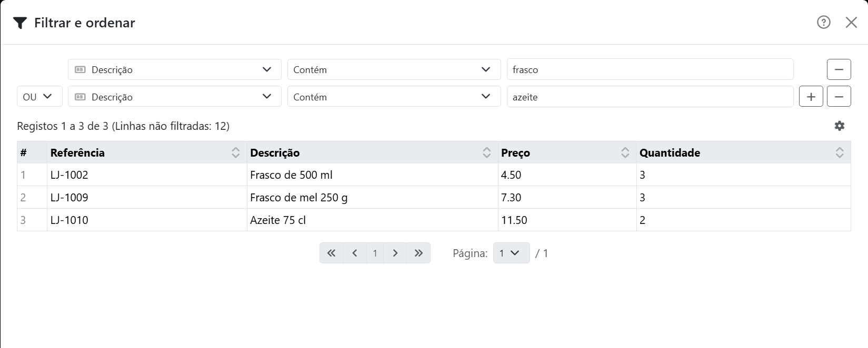Click the 'Registos 1 a 3 de 3' status text
Image resolution: width=868 pixels, height=348 pixels.
click(63, 126)
